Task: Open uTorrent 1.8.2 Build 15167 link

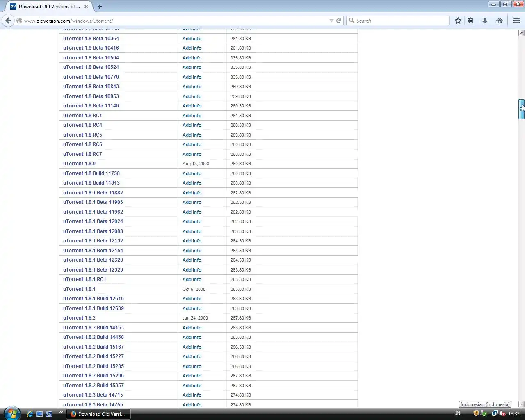Action: [x=94, y=347]
